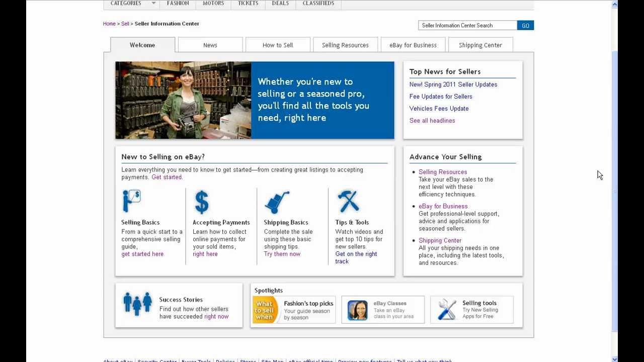This screenshot has height=362, width=644.
Task: Switch to the How to Sell tab
Action: (278, 45)
